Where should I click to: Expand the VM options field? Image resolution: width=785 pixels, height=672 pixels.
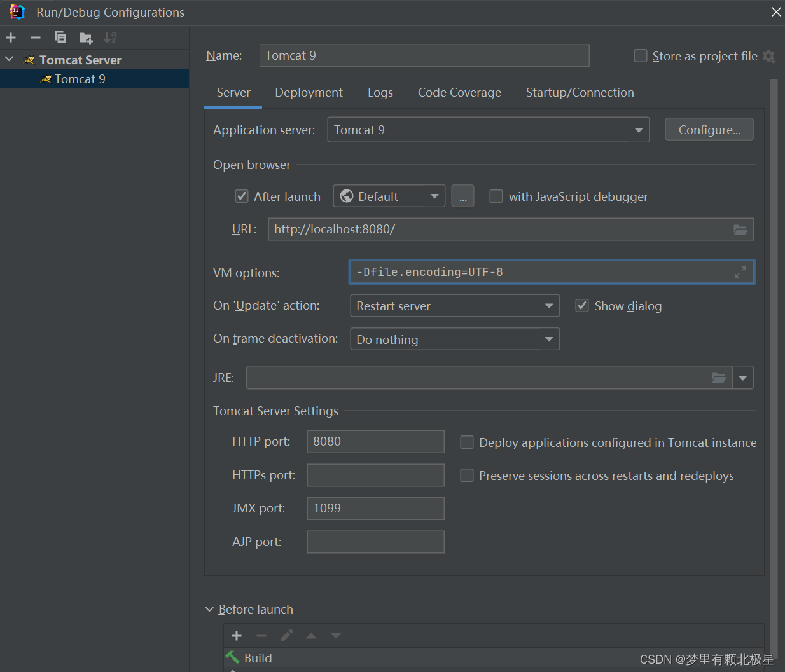pos(740,272)
